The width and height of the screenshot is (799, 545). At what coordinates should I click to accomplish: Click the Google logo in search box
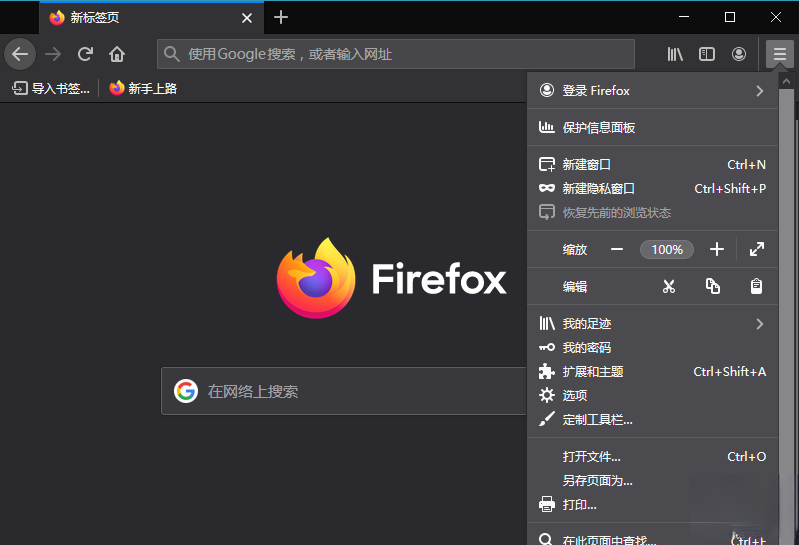coord(186,391)
